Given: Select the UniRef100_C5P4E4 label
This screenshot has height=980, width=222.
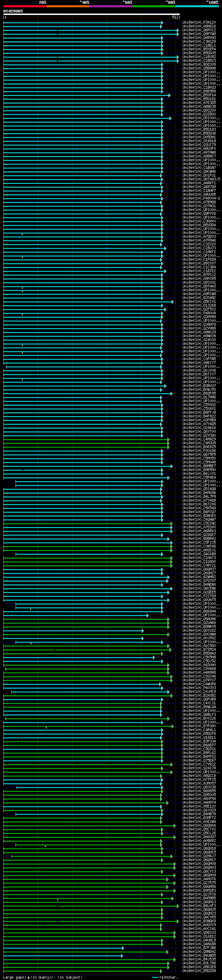Looking at the screenshot, I should click(199, 477).
